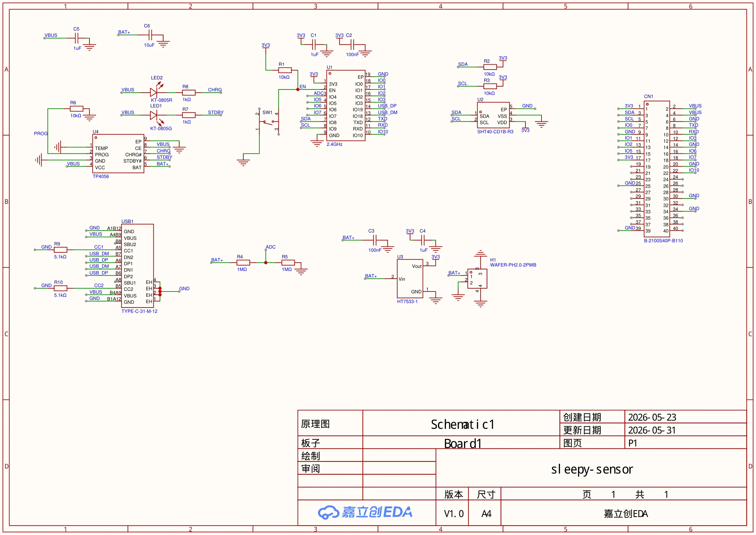Screen dimensions: 756x535
Task: Select resistor R1 10kΩ symbol
Action: click(x=285, y=70)
